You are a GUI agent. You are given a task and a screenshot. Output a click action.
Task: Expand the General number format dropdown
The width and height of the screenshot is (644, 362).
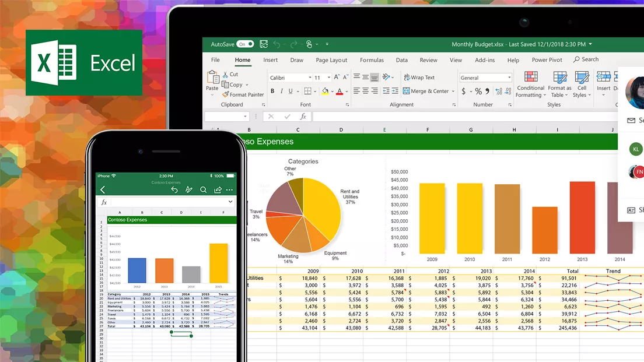pyautogui.click(x=509, y=78)
